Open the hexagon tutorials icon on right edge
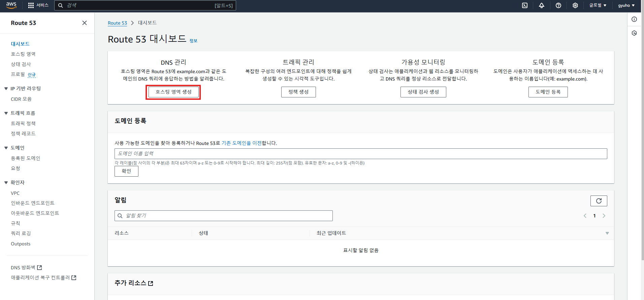 pos(634,33)
